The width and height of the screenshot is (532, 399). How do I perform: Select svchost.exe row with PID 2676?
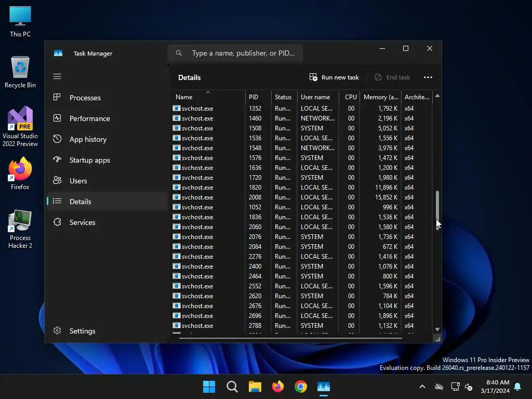click(x=301, y=305)
